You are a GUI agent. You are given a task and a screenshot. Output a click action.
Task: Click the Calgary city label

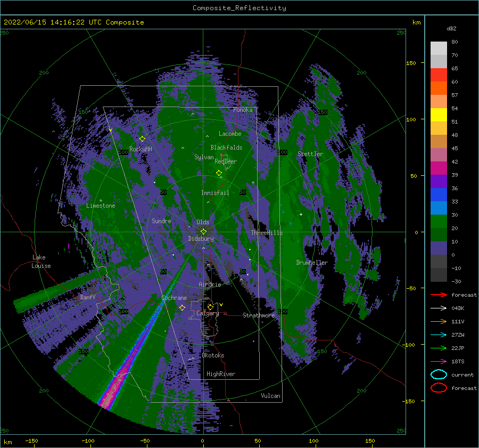coord(208,313)
